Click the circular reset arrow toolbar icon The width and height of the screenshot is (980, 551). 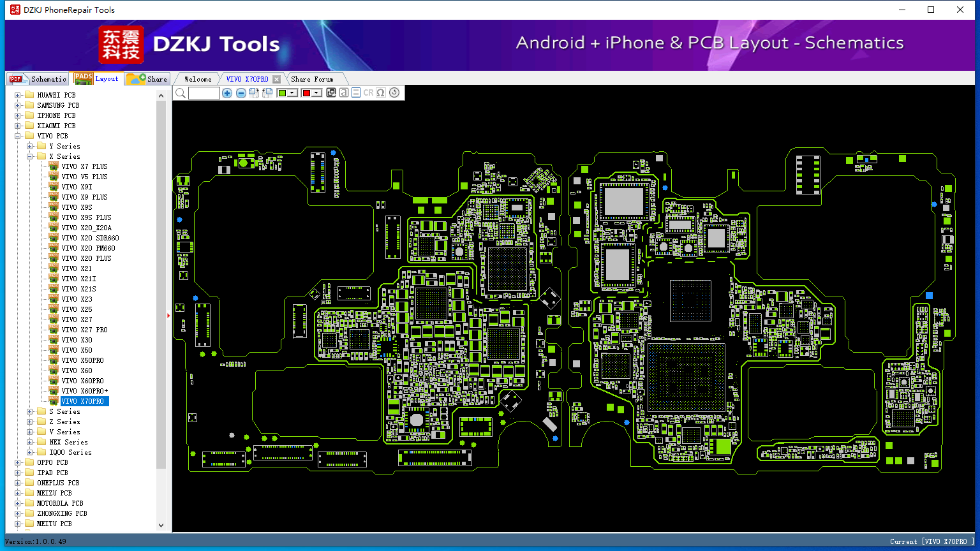pos(394,93)
